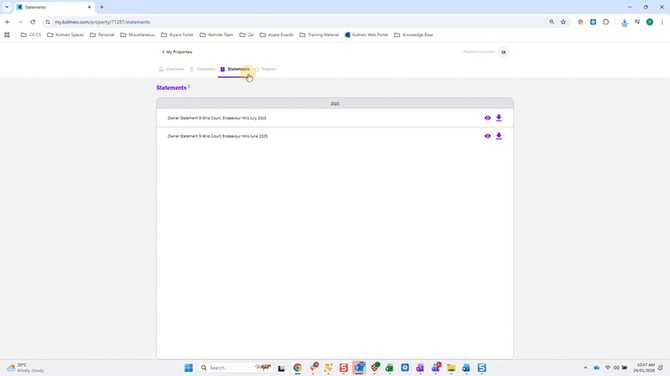Open the Payments tab

coord(203,69)
